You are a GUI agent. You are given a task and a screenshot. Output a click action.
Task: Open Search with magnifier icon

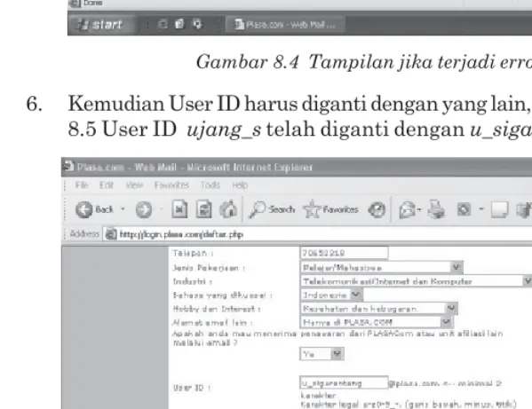coord(272,209)
